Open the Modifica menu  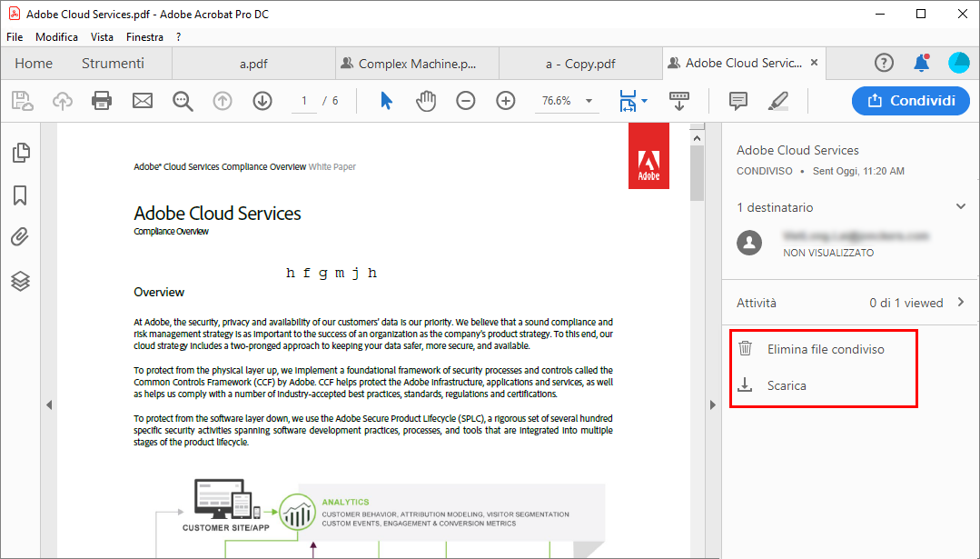point(57,37)
